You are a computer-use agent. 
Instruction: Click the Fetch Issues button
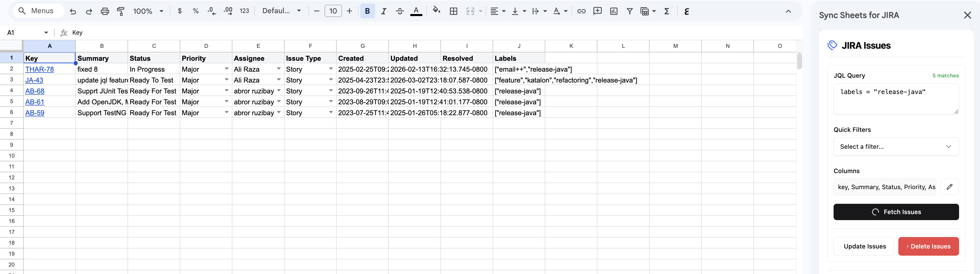point(896,212)
